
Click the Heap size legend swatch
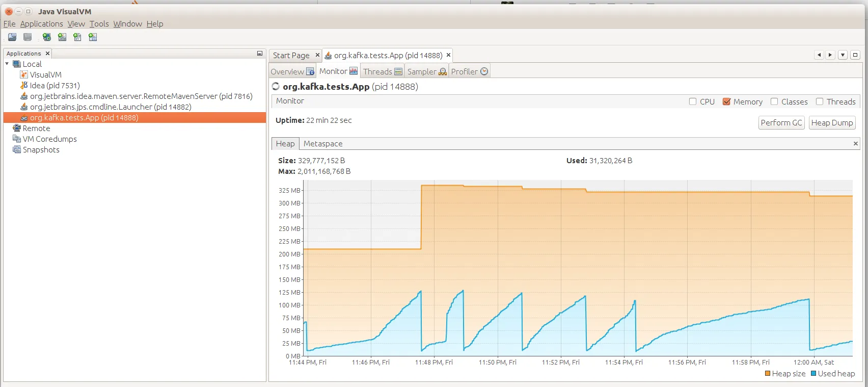point(768,374)
